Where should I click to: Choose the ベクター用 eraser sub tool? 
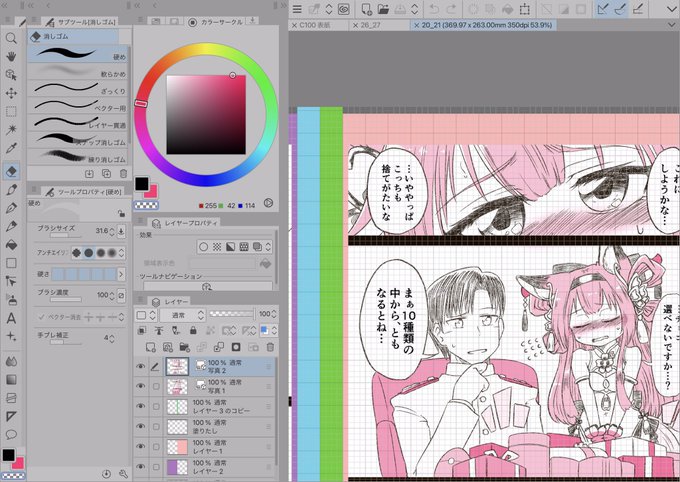(x=78, y=105)
